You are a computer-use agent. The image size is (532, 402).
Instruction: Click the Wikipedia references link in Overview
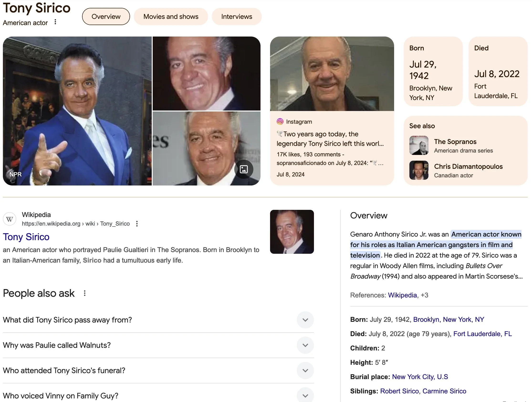pyautogui.click(x=402, y=295)
